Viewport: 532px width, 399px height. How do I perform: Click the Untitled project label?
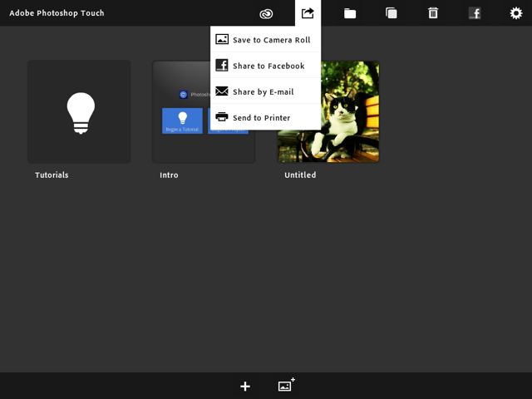tap(300, 175)
